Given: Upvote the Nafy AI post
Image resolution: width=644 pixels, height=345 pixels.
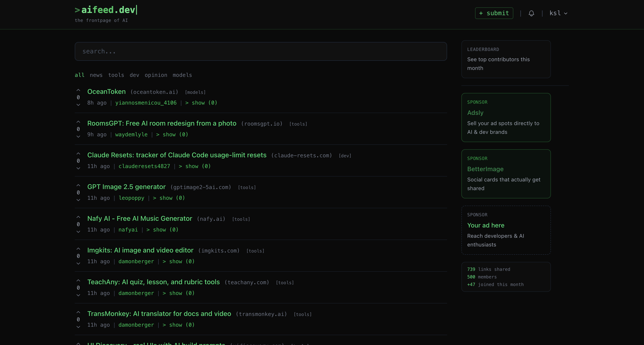Looking at the screenshot, I should click(78, 217).
